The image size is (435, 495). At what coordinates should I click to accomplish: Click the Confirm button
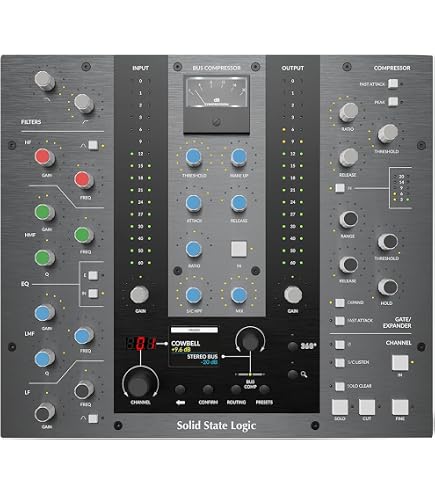click(x=208, y=389)
